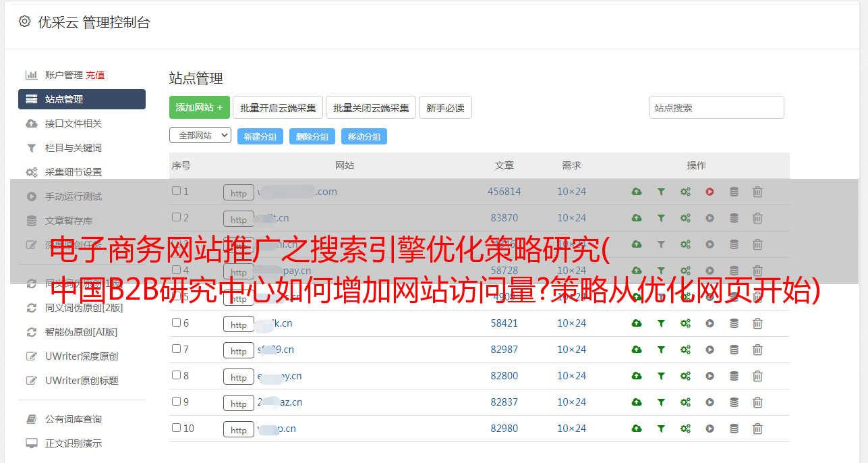This screenshot has width=868, height=463.
Task: Click cloud upload icon in row 7
Action: click(x=637, y=350)
